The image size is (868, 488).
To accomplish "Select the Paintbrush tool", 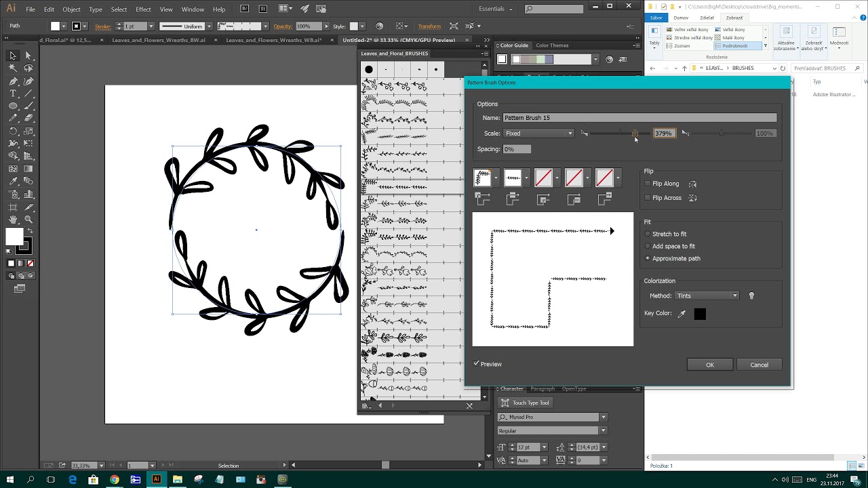I will coord(28,106).
